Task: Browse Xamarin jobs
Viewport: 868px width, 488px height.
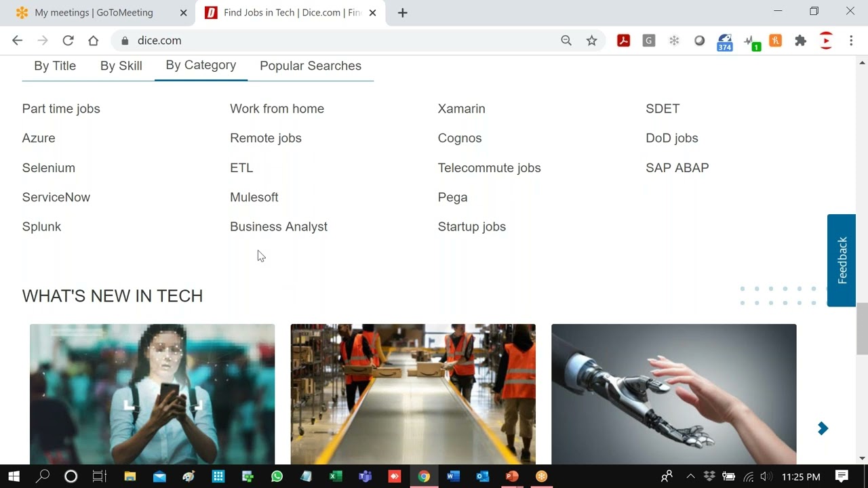Action: point(462,108)
